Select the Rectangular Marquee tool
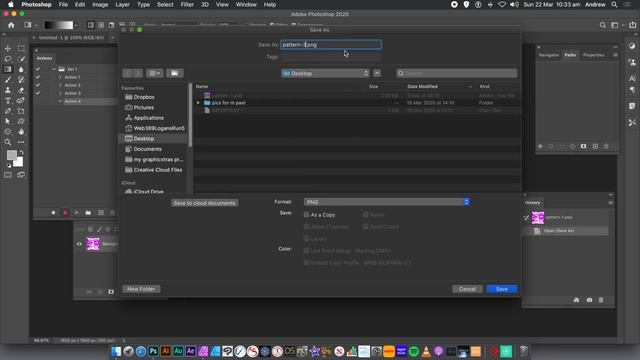The image size is (640, 360). click(21, 48)
